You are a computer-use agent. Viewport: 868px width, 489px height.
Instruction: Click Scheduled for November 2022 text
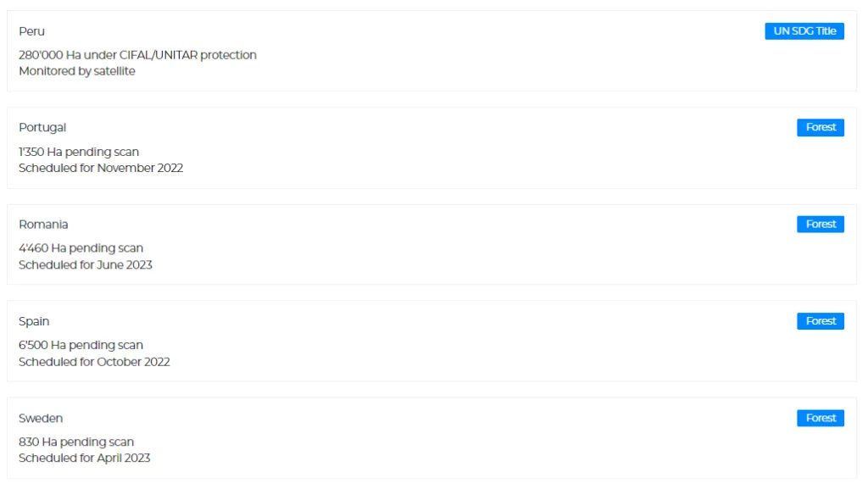click(101, 168)
